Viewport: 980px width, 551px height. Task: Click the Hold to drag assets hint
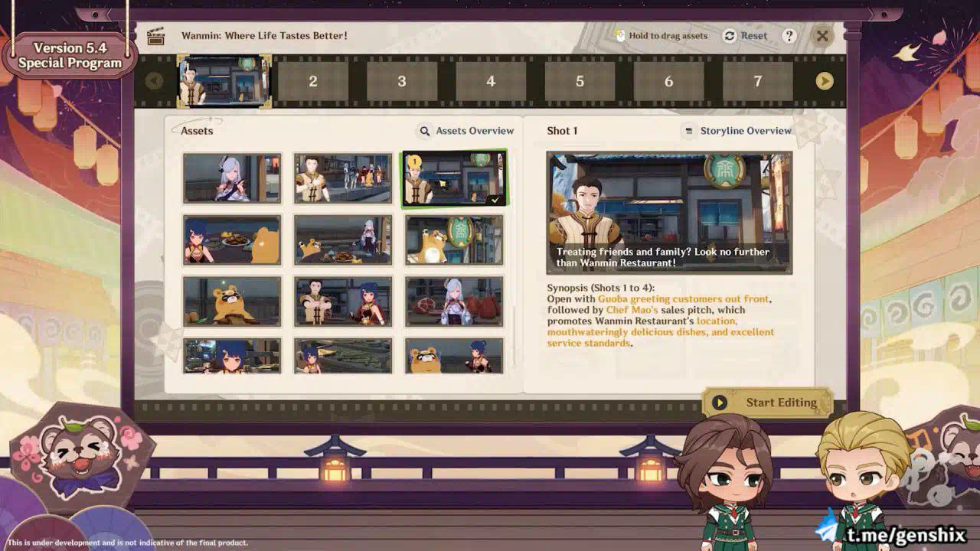pyautogui.click(x=661, y=36)
